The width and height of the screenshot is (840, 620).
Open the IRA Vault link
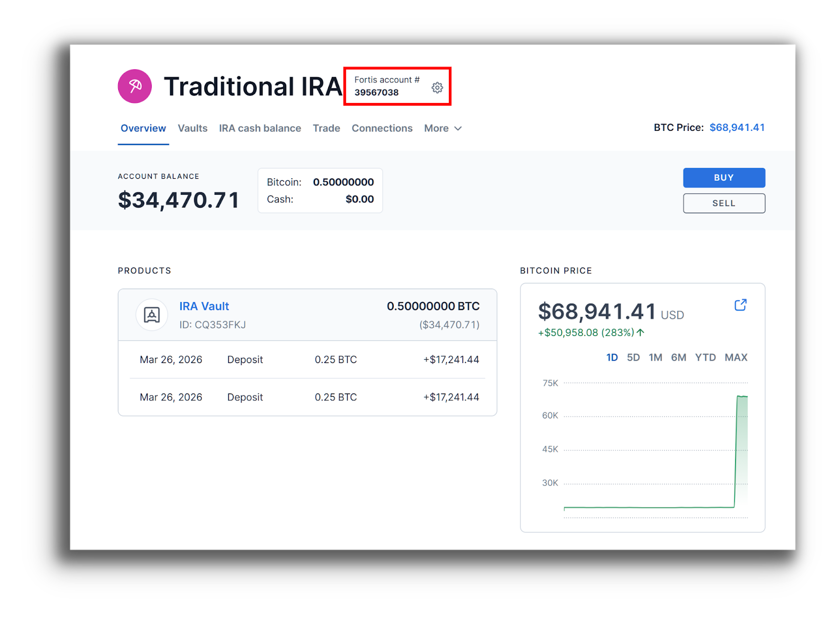[204, 306]
